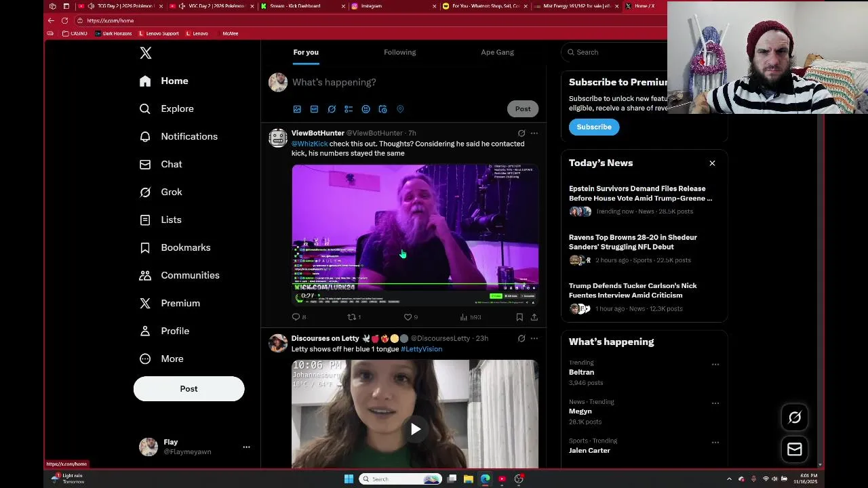Open the Explore page

click(167, 108)
